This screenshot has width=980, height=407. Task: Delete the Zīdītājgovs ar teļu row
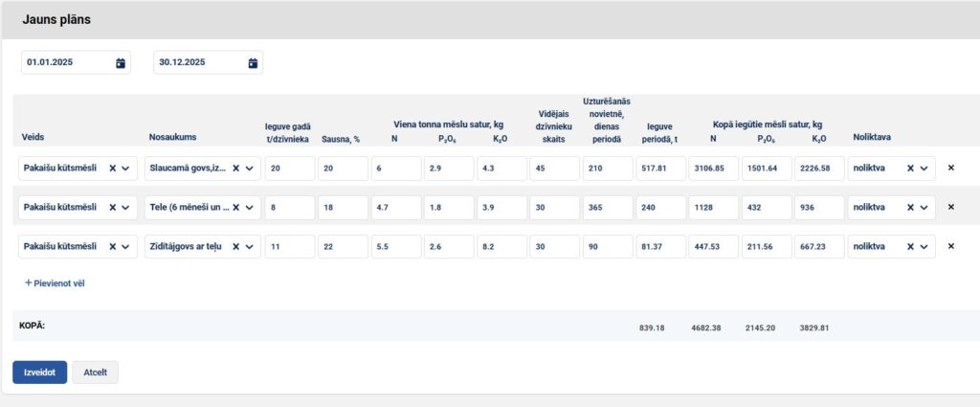coord(950,246)
